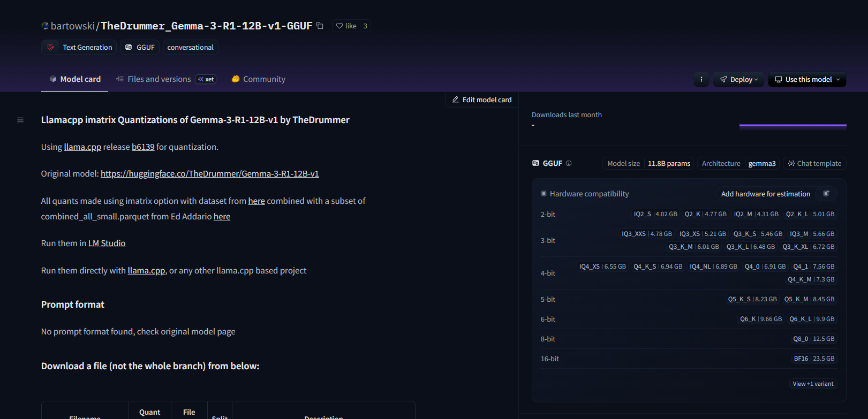Click the Text Generation tag
This screenshot has width=868, height=419.
pyautogui.click(x=79, y=47)
